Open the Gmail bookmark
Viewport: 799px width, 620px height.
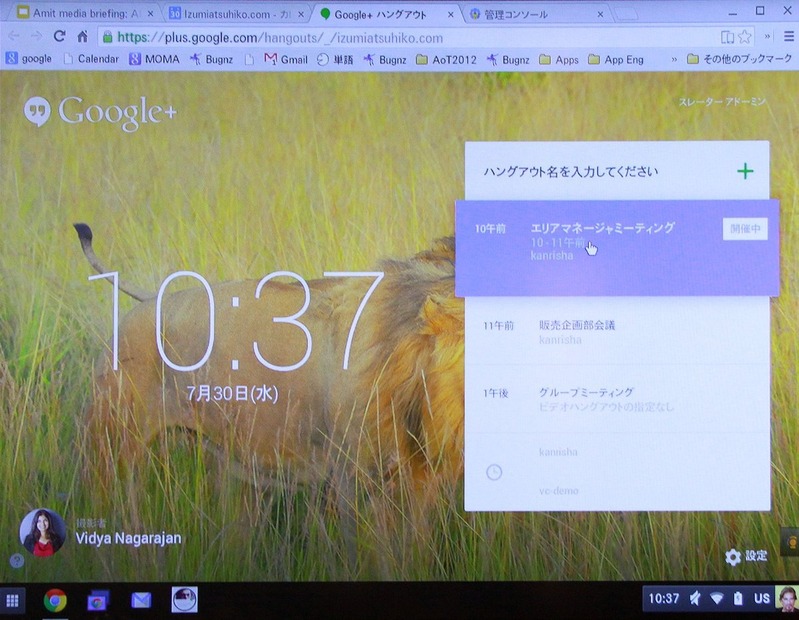(x=286, y=60)
